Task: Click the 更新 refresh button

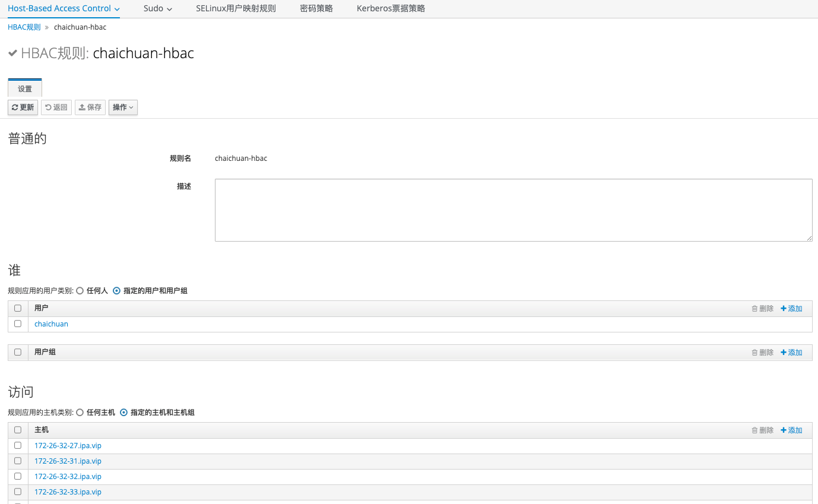Action: tap(23, 107)
